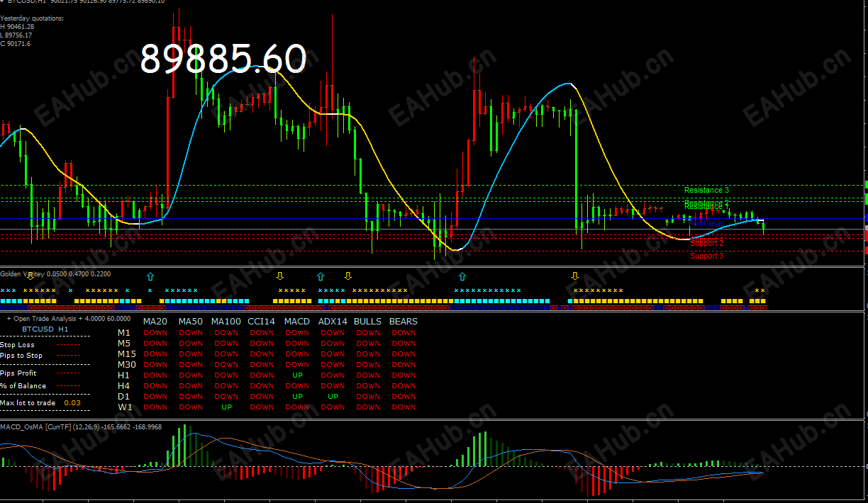This screenshot has height=503, width=868.
Task: Click the MA100 column header
Action: pyautogui.click(x=226, y=321)
